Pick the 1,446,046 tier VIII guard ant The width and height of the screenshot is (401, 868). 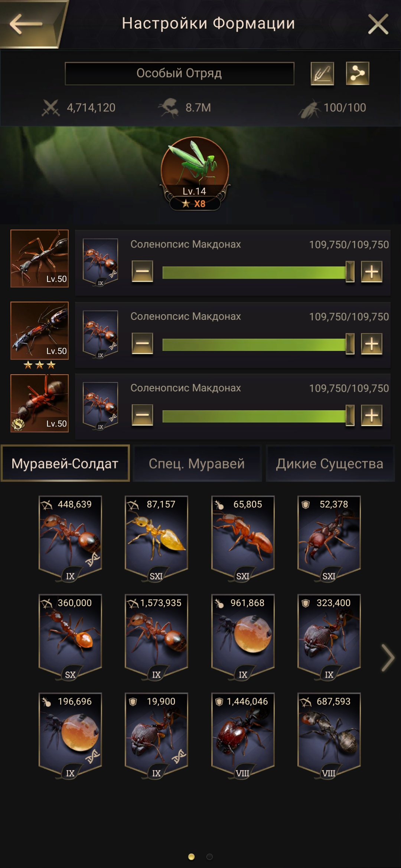pyautogui.click(x=243, y=736)
